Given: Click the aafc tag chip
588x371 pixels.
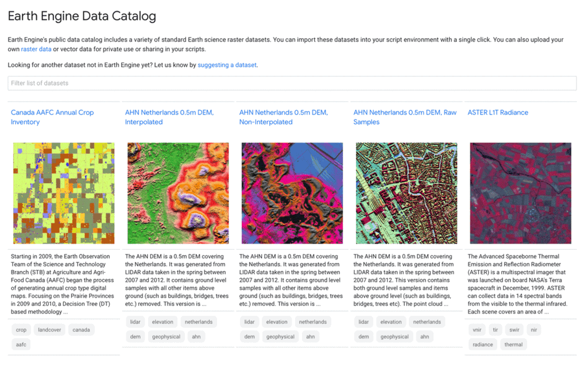Looking at the screenshot, I should tap(21, 345).
